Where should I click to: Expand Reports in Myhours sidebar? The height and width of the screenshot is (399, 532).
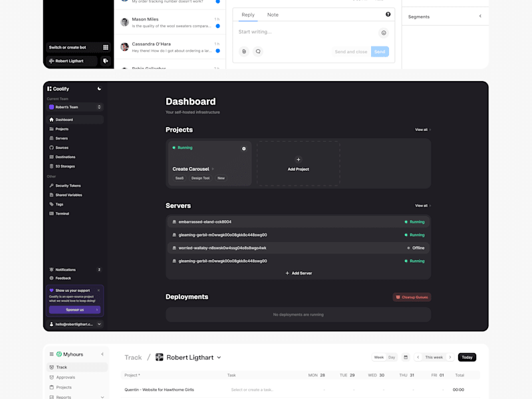pos(102,397)
